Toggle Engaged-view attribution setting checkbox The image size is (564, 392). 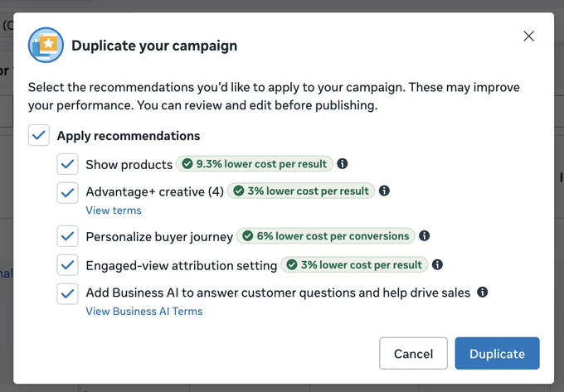pos(68,265)
